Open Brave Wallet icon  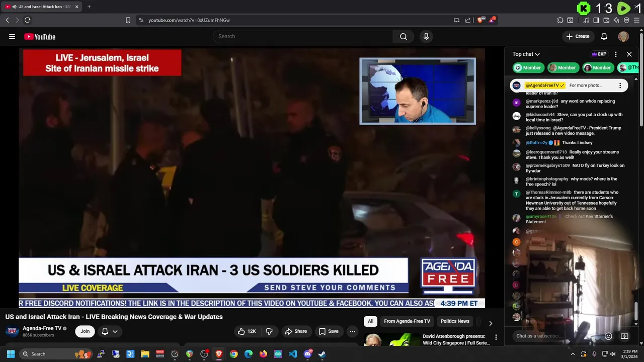coord(606,20)
